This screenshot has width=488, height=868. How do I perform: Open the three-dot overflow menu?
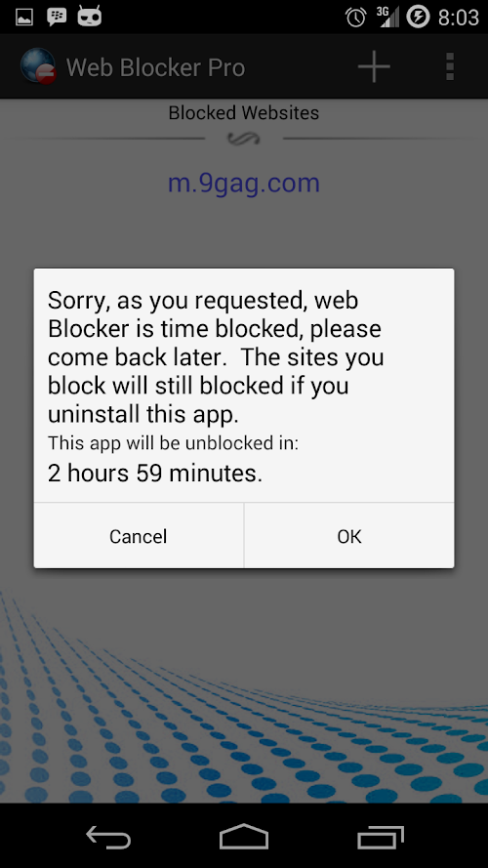tap(450, 67)
